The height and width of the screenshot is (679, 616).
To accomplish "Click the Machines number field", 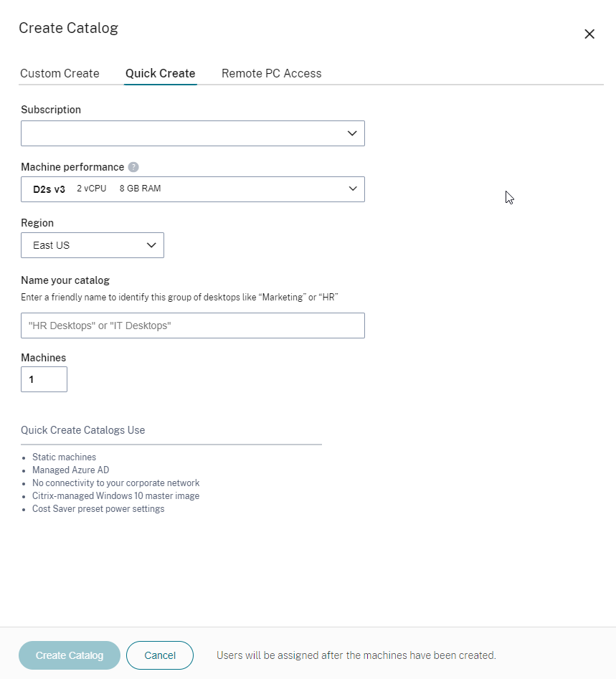I will tap(44, 379).
